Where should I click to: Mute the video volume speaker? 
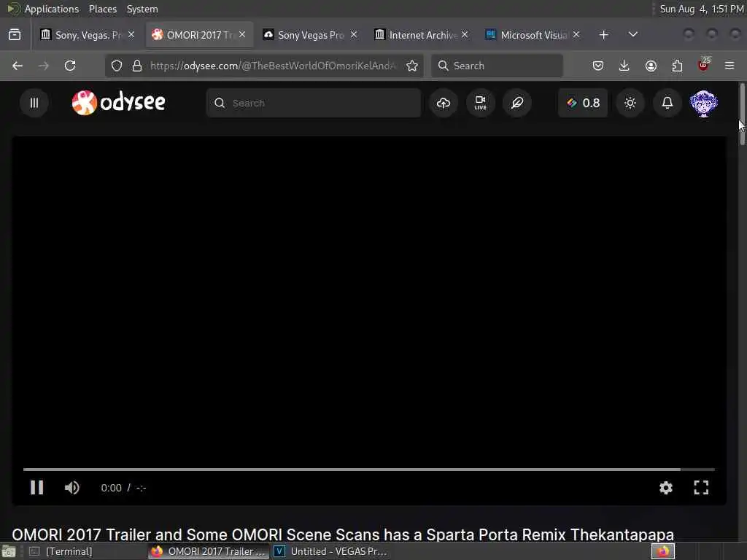[x=72, y=488]
